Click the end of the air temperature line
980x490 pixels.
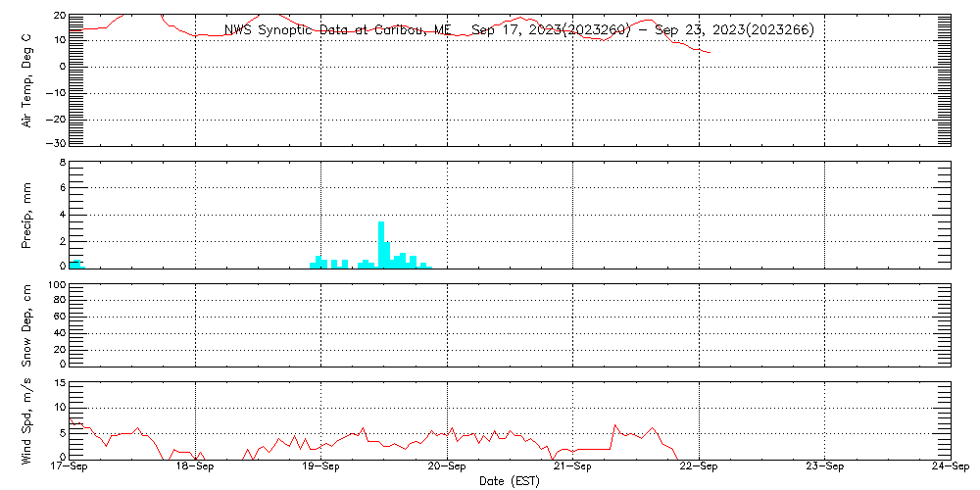point(710,53)
